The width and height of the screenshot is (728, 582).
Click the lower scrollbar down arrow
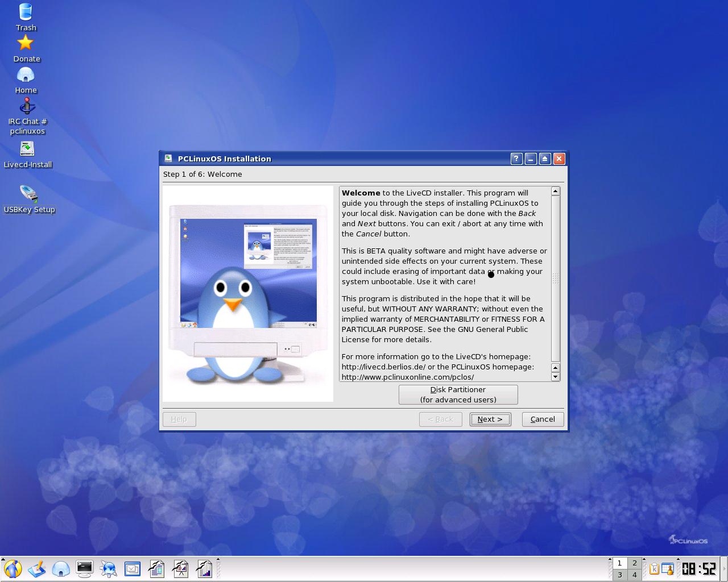point(556,377)
